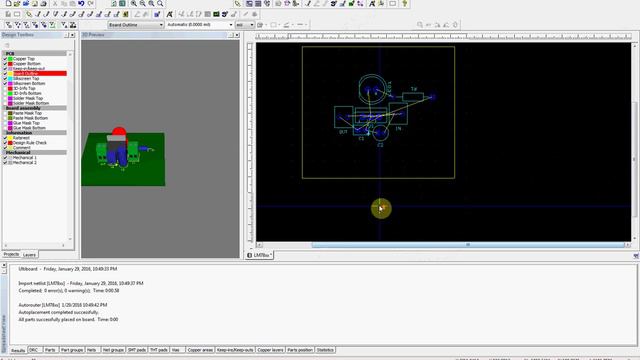Switch to the Projects tab

[x=11, y=254]
